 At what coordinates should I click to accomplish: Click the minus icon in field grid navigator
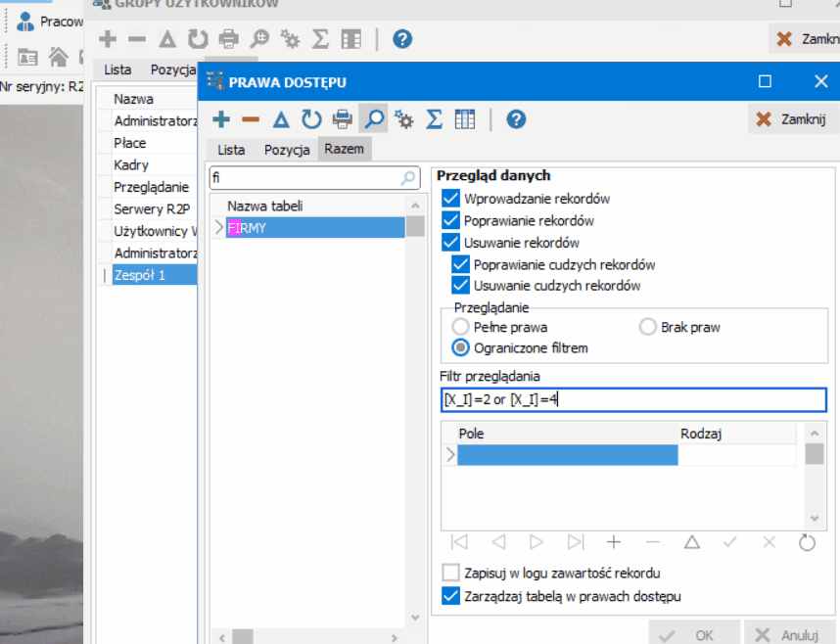tap(652, 542)
